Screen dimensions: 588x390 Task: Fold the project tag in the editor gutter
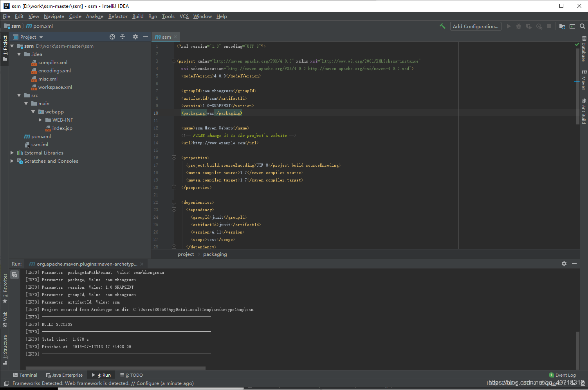tap(174, 61)
